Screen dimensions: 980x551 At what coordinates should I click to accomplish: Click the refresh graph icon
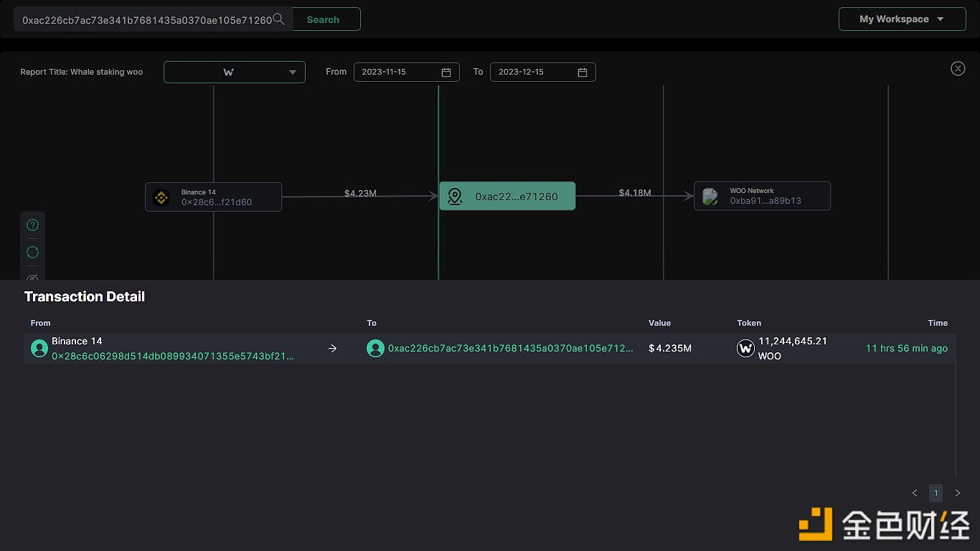click(32, 252)
